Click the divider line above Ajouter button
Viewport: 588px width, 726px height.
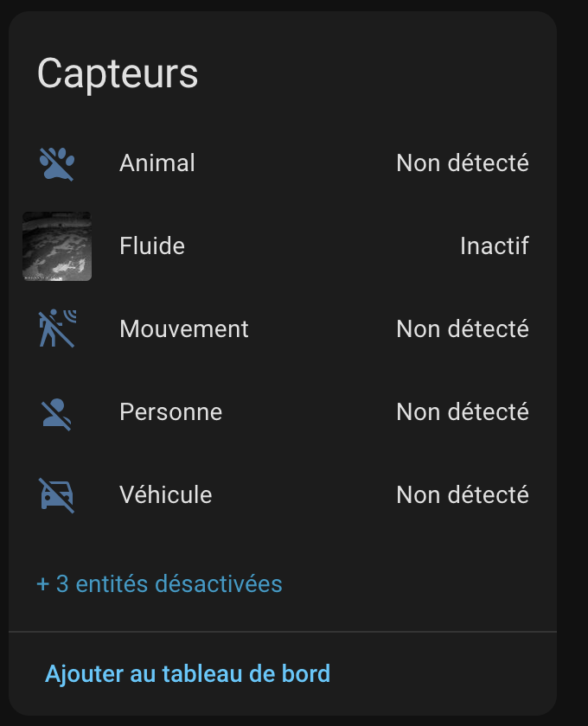click(283, 632)
